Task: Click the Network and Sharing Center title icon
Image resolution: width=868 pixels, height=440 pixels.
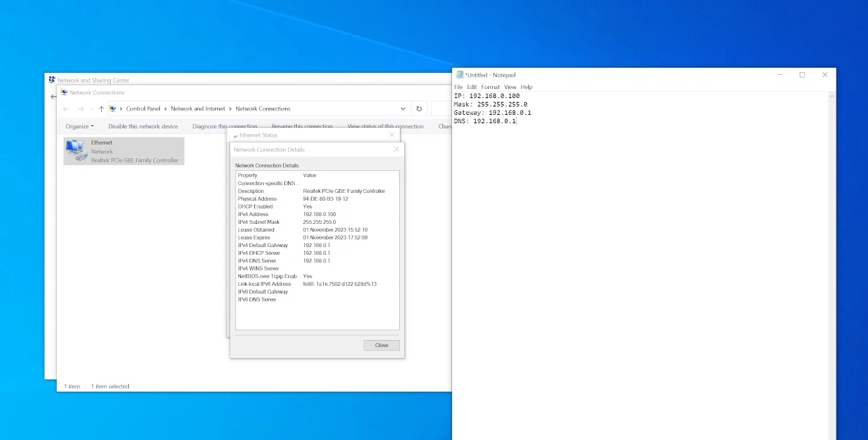Action: [x=52, y=80]
